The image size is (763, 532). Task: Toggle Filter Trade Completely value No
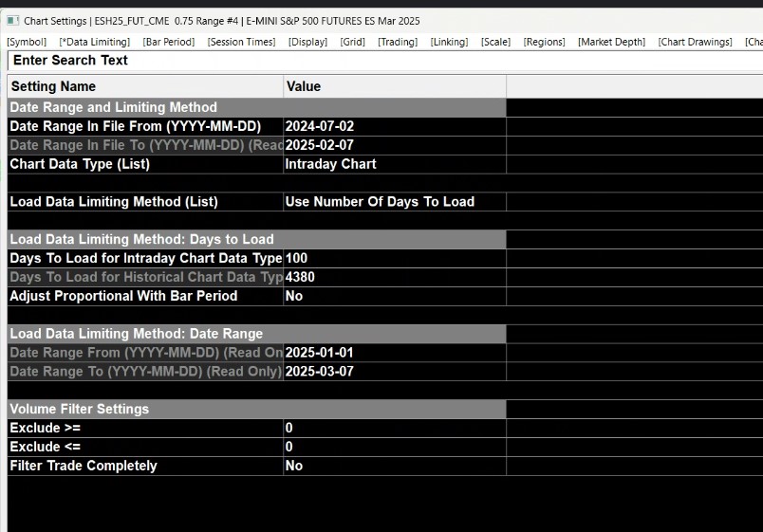point(395,467)
